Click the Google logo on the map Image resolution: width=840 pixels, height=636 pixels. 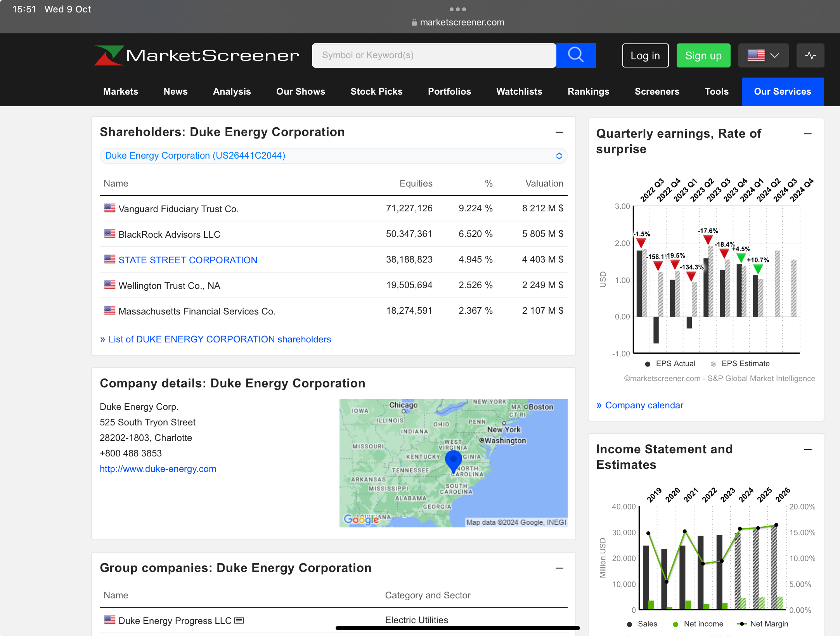361,519
